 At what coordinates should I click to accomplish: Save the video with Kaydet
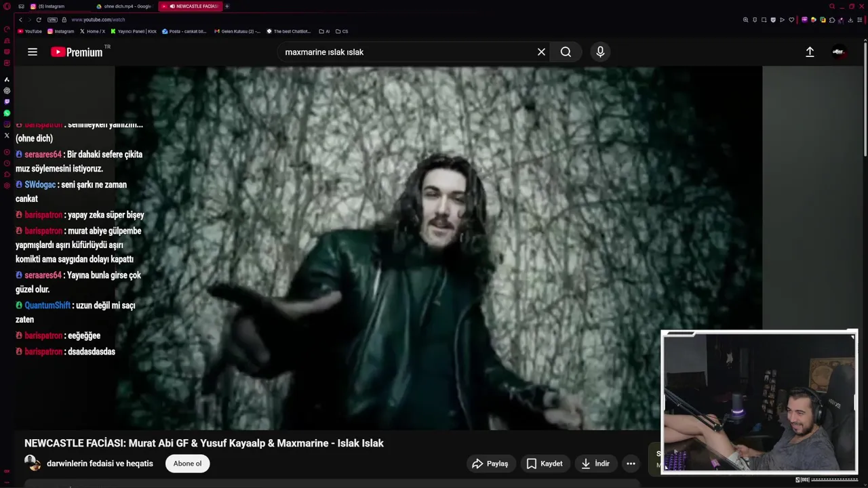pyautogui.click(x=545, y=464)
